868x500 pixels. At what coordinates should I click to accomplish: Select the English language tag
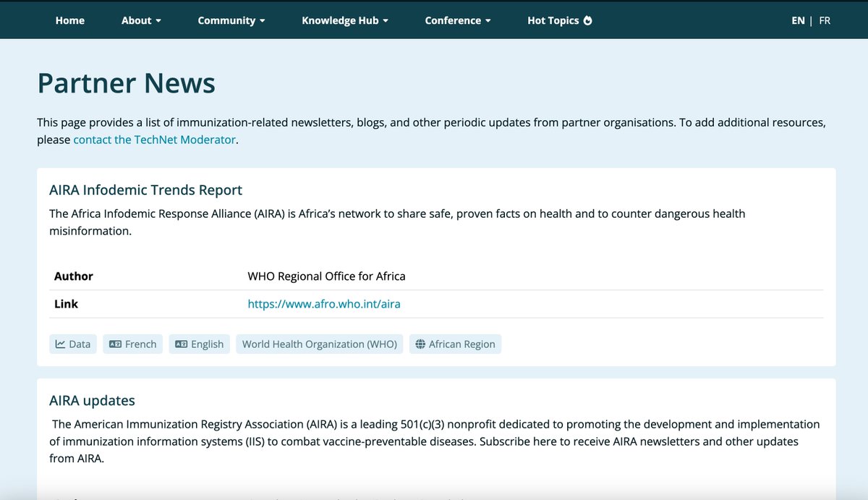coord(200,344)
